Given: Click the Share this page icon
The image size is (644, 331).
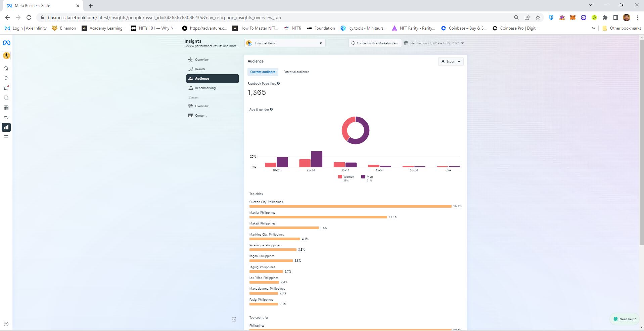Looking at the screenshot, I should [527, 17].
